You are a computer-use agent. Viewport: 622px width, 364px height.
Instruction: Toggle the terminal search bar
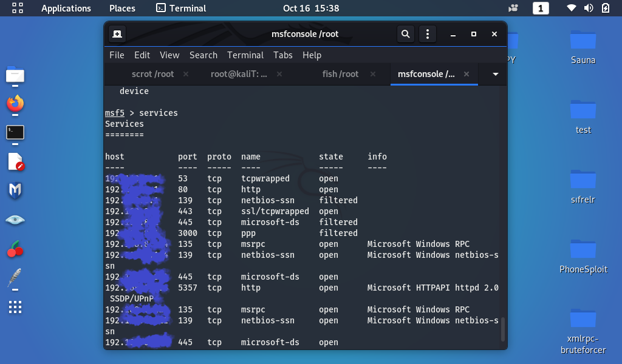(x=405, y=34)
